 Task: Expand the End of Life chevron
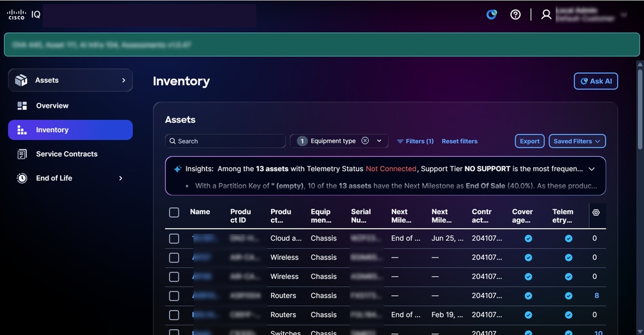pos(120,178)
